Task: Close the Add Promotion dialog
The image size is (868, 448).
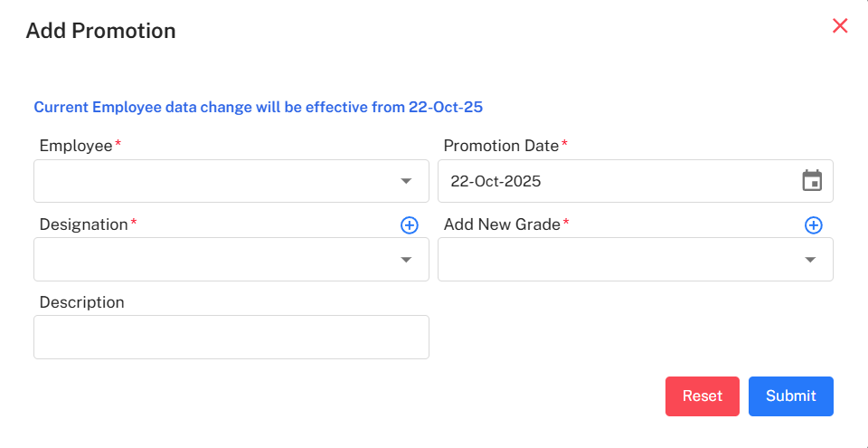Action: pos(840,26)
